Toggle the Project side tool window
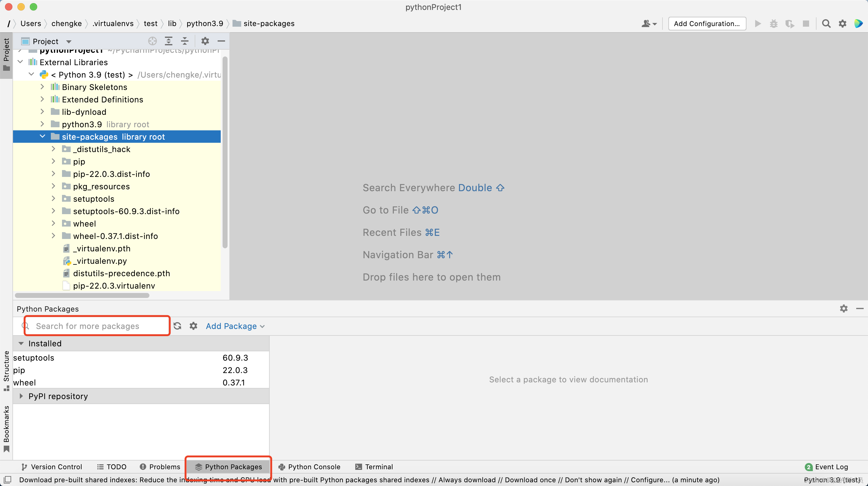 tap(6, 54)
